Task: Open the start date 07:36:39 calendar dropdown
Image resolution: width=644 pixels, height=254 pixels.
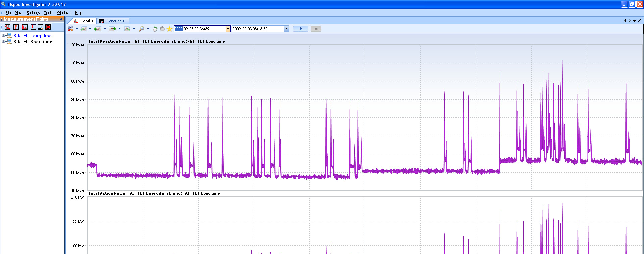Action: pos(228,29)
